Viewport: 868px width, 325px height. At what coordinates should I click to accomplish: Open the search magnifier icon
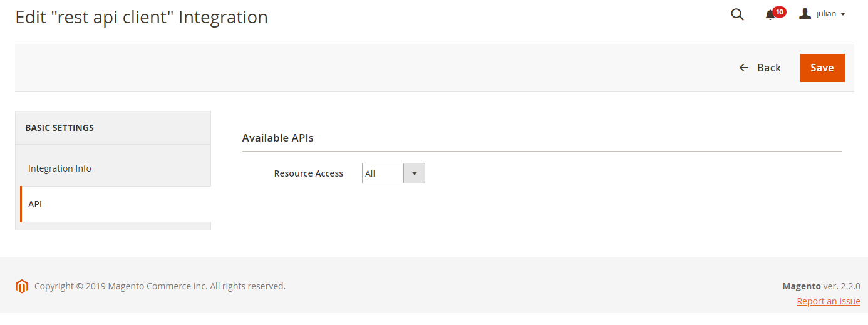[737, 14]
